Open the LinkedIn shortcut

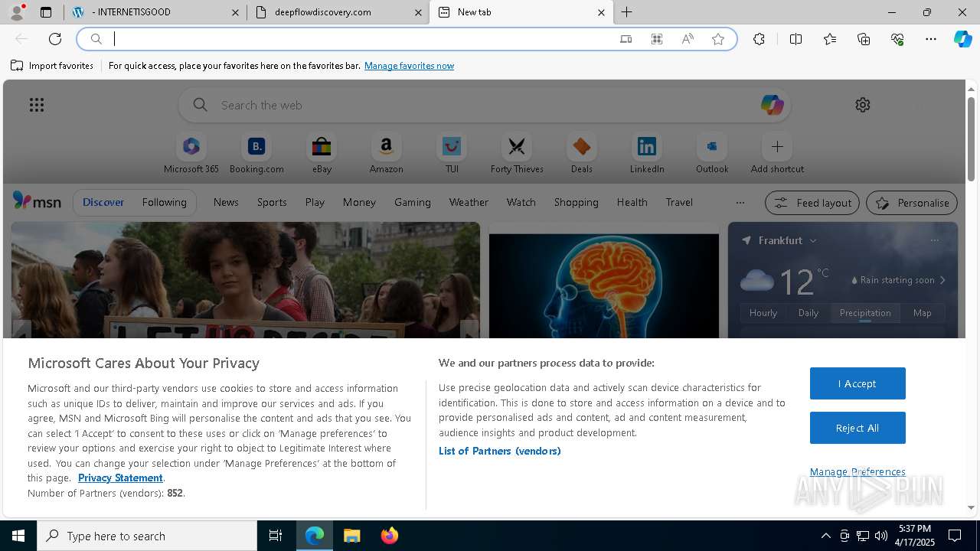pyautogui.click(x=647, y=154)
